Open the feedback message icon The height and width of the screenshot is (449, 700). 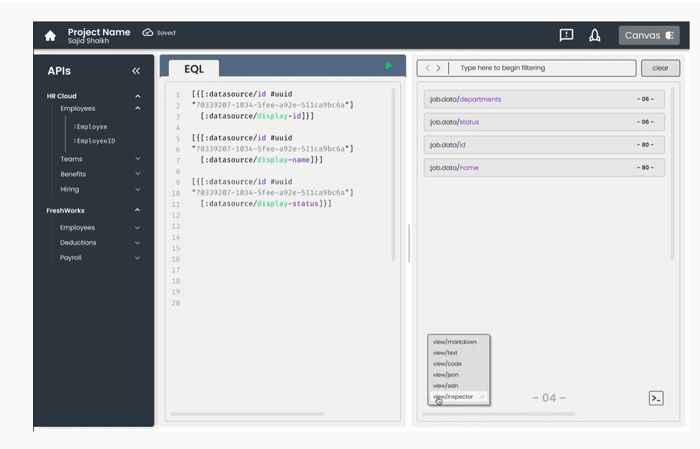566,35
